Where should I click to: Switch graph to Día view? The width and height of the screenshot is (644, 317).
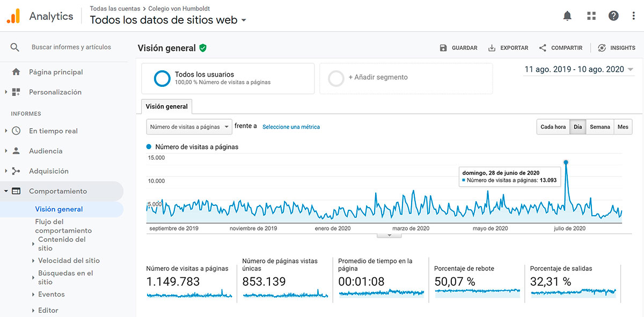click(577, 127)
